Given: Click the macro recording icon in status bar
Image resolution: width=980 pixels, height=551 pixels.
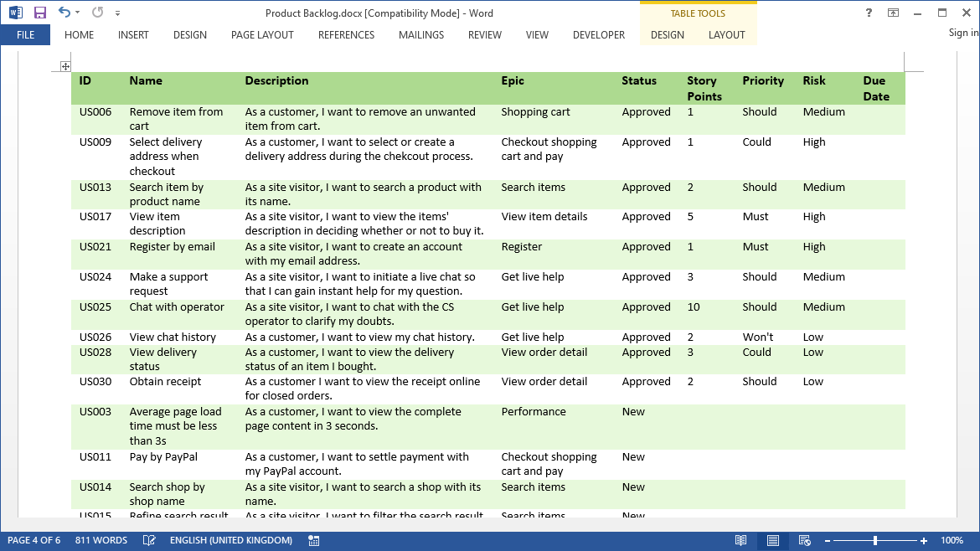Looking at the screenshot, I should [x=313, y=540].
